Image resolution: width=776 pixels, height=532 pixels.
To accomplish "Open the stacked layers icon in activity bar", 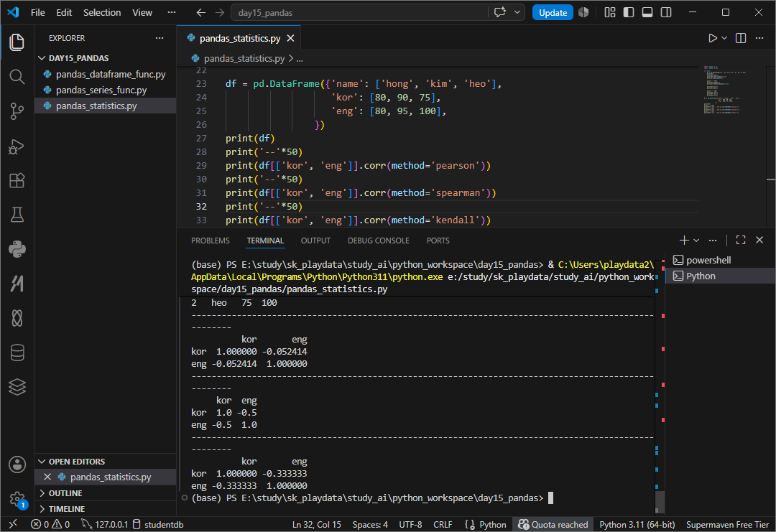I will (17, 387).
